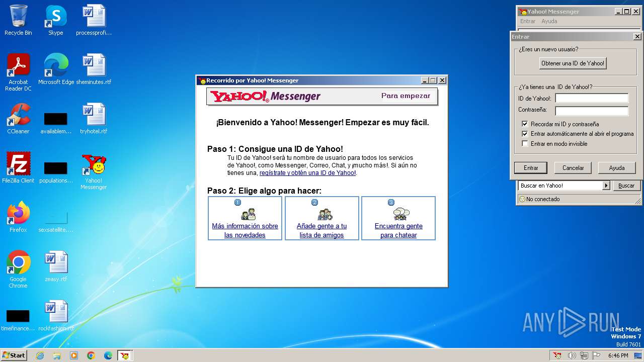644x362 pixels.
Task: Open the Recycle Bin desktop icon
Action: 18,20
